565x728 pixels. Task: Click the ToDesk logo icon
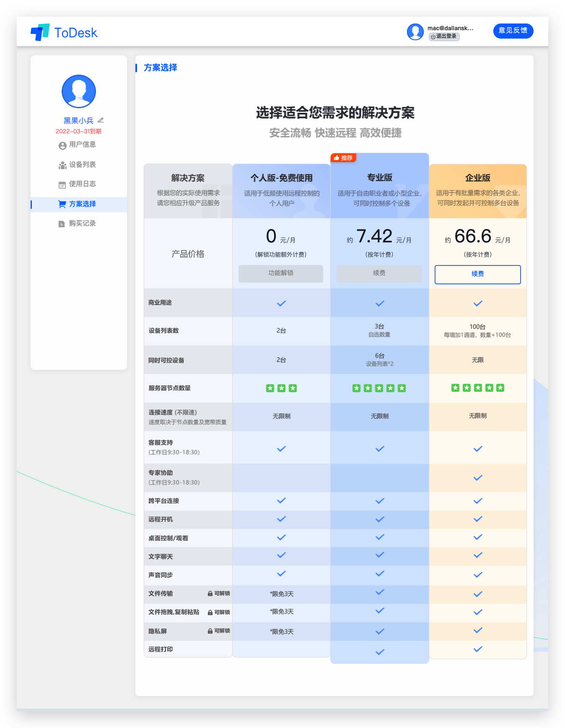click(40, 32)
